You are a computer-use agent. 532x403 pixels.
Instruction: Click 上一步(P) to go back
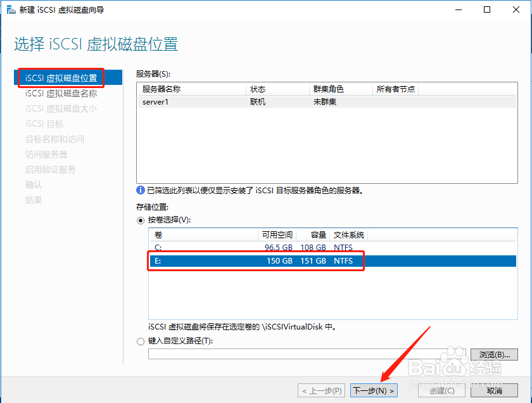coord(321,390)
